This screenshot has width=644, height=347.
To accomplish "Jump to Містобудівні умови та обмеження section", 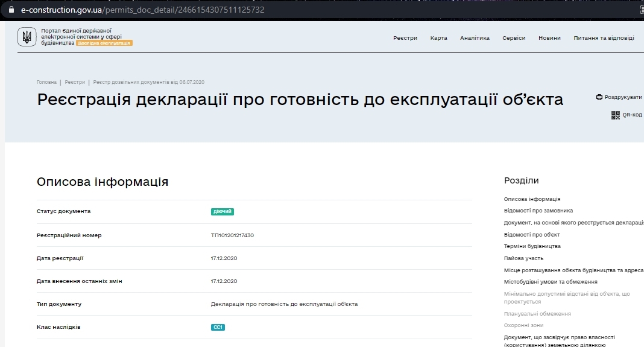I will [551, 282].
